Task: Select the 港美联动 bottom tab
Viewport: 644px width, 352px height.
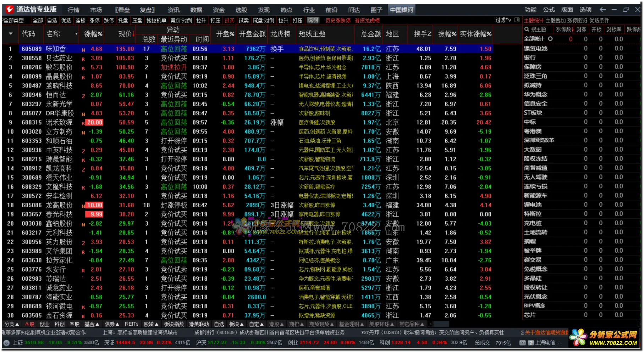Action: [199, 324]
